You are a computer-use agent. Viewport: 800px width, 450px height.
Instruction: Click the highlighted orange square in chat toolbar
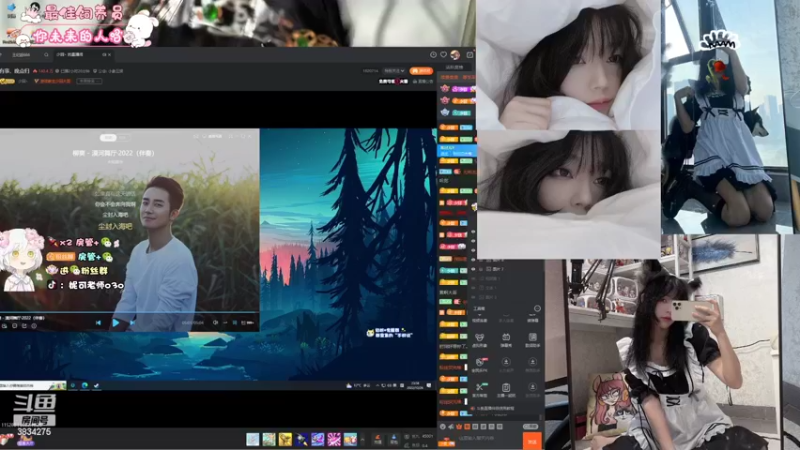467,427
